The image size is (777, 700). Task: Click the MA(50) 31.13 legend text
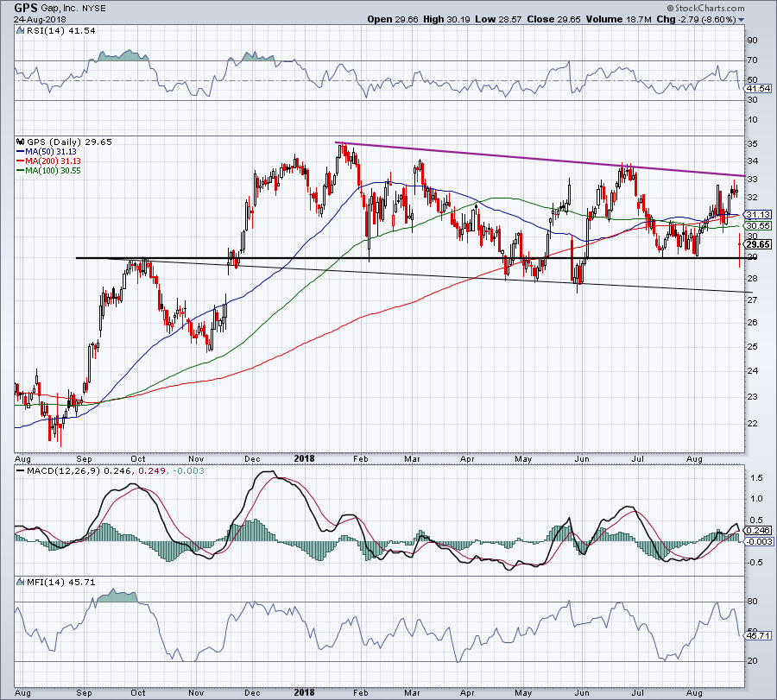tap(51, 152)
